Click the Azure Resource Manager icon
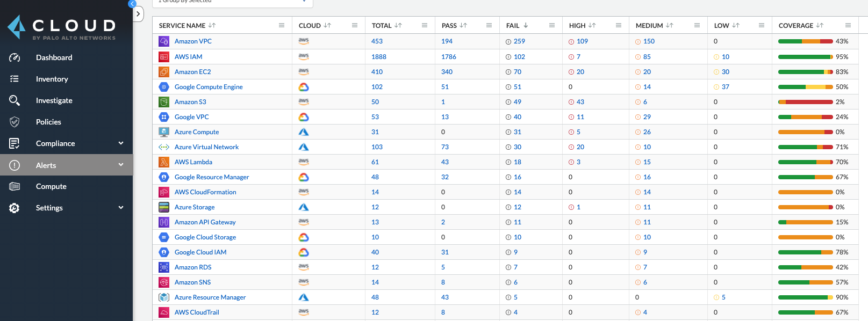This screenshot has width=868, height=321. click(x=164, y=297)
